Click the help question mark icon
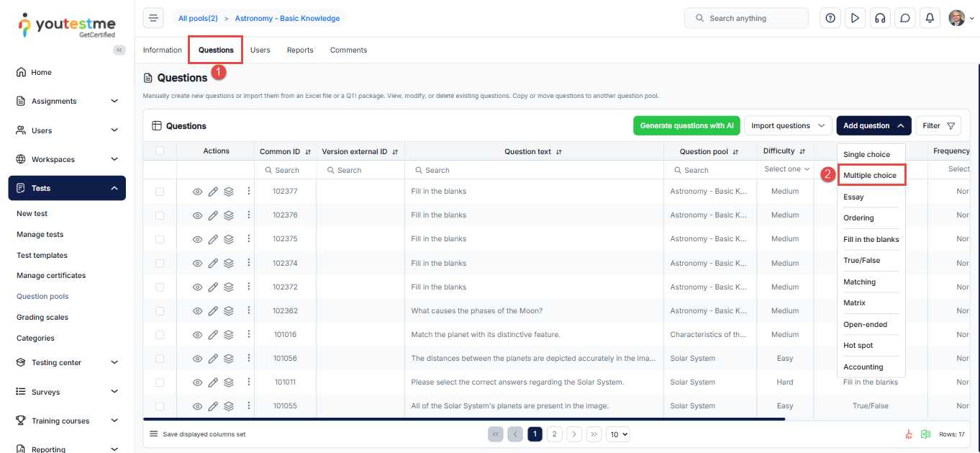Viewport: 980px width, 453px height. coord(830,19)
